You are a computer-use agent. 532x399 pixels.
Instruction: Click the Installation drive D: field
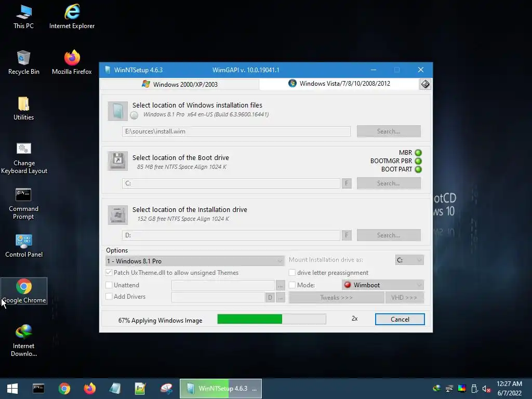coord(231,235)
